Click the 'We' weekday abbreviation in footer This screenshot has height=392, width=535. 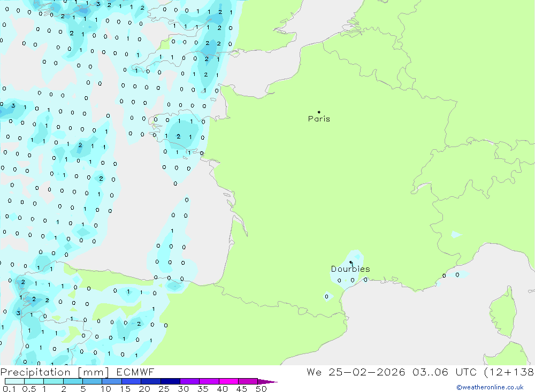click(x=314, y=372)
